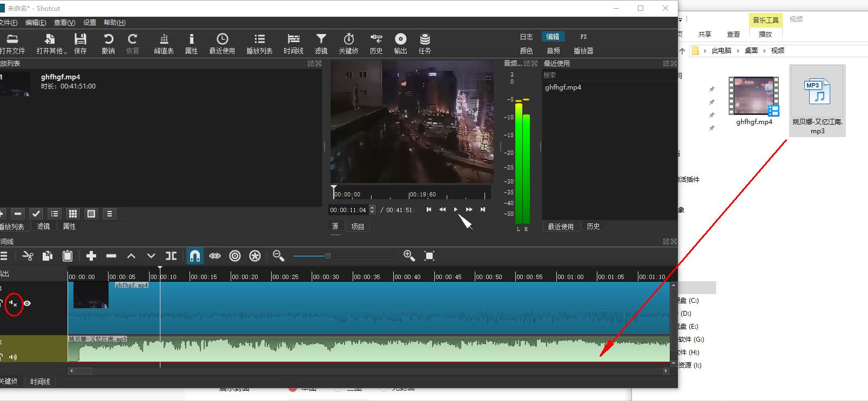Unmute the video track with muted speaker
Image resolution: width=868 pixels, height=401 pixels.
click(14, 304)
